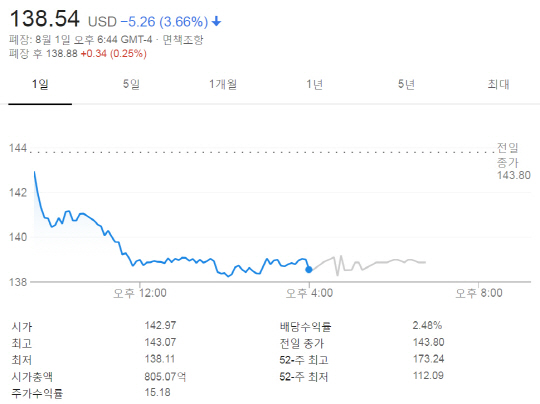Screen dimensions: 540x404
Task: Click the 142 y-axis label
Action: (18, 193)
